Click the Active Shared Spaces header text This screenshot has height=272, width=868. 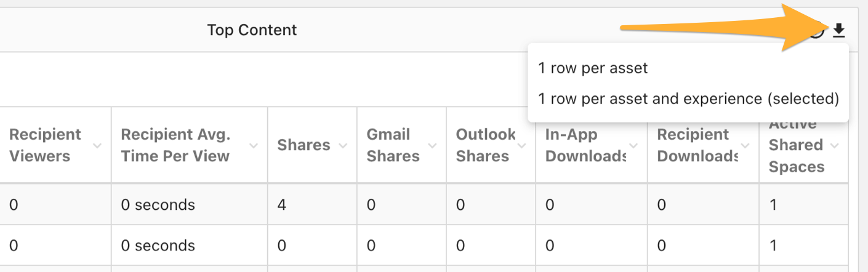tap(796, 145)
